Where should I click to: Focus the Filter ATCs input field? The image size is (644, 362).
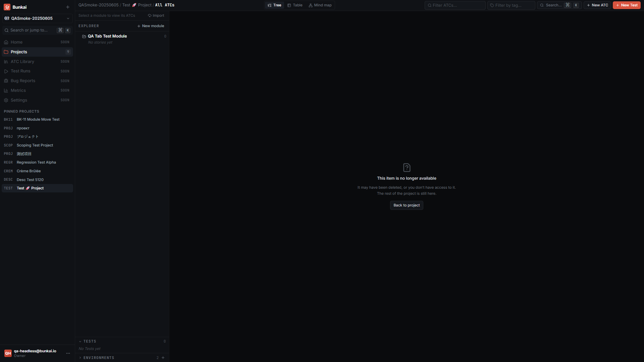455,5
